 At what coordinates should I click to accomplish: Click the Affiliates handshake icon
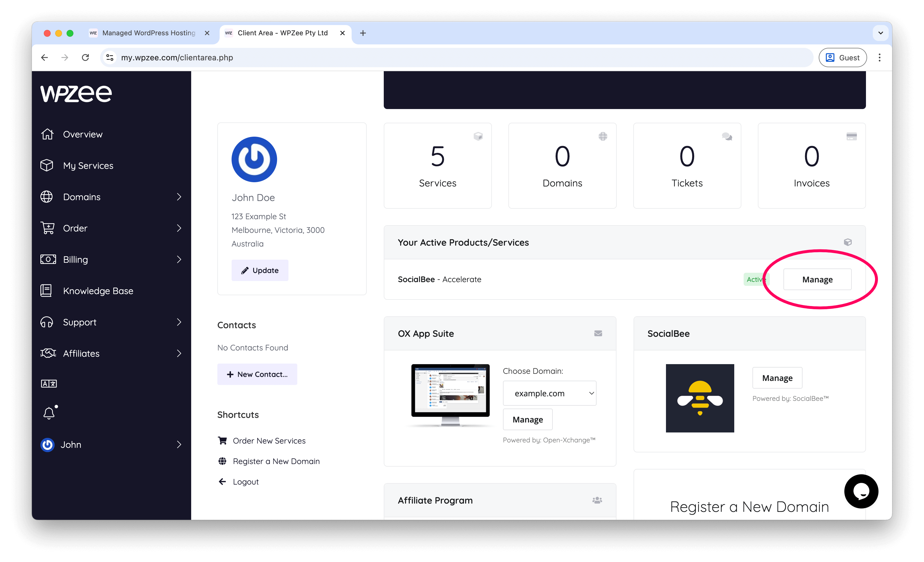[48, 353]
